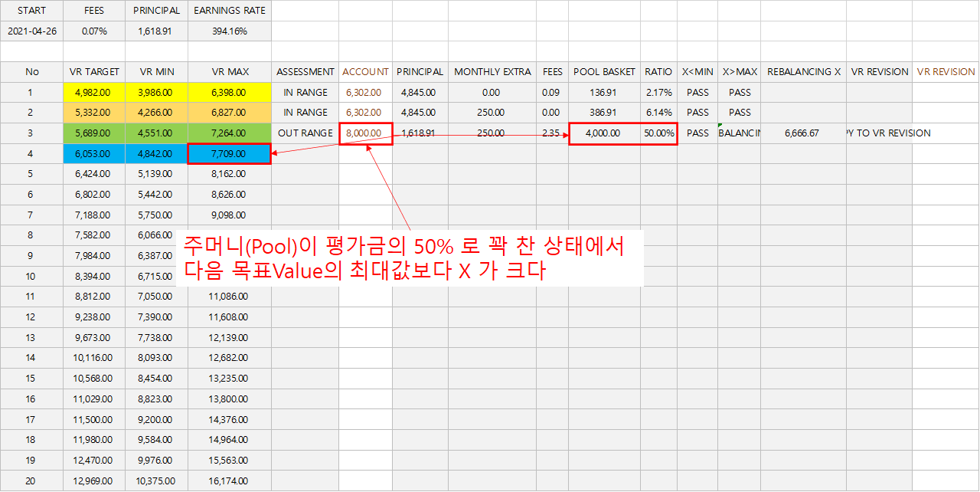The image size is (980, 492).
Task: Click the X>MAX column header
Action: point(740,72)
